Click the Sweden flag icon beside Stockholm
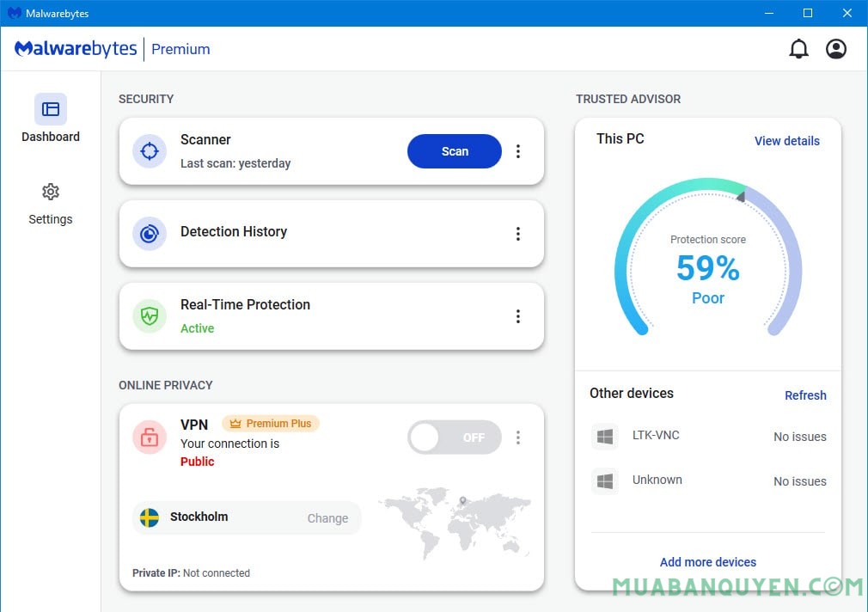Viewport: 868px width, 612px height. [150, 517]
